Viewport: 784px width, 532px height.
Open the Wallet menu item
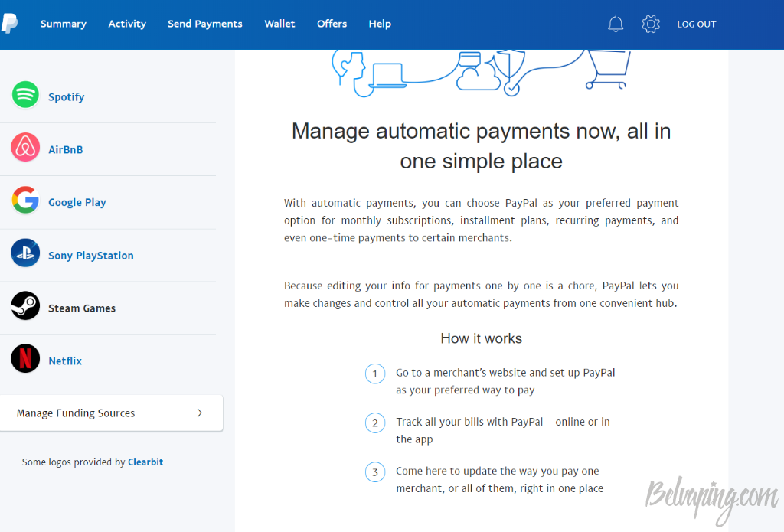[279, 24]
